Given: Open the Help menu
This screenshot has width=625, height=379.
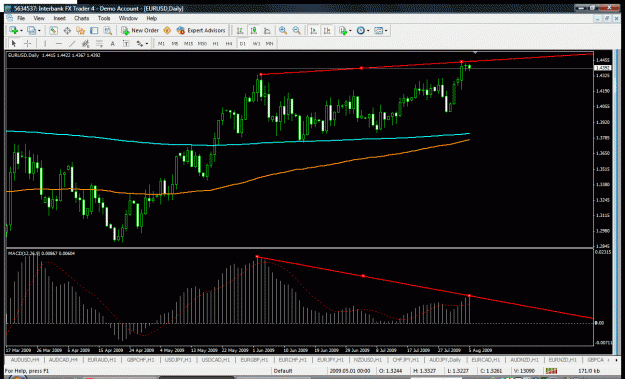Looking at the screenshot, I should tap(151, 18).
